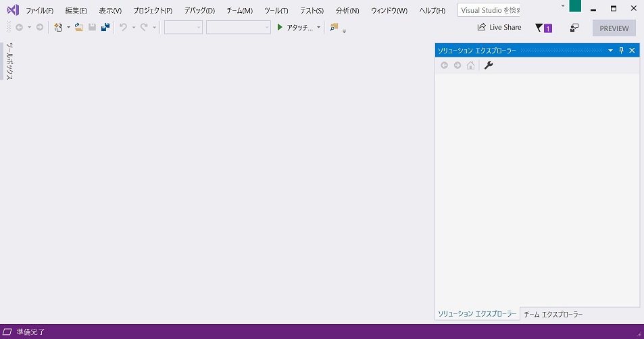
Task: Switch to チーム エクスプローラー tab
Action: (553, 315)
